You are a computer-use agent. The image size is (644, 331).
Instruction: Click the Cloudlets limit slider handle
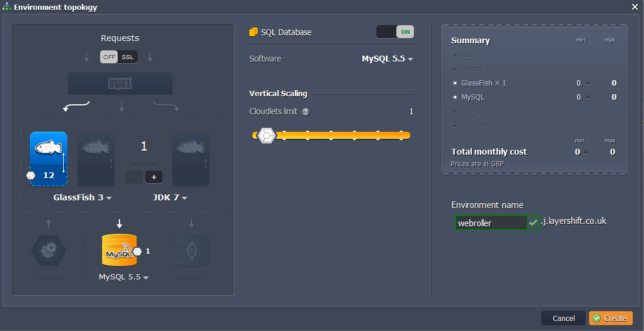pyautogui.click(x=267, y=135)
